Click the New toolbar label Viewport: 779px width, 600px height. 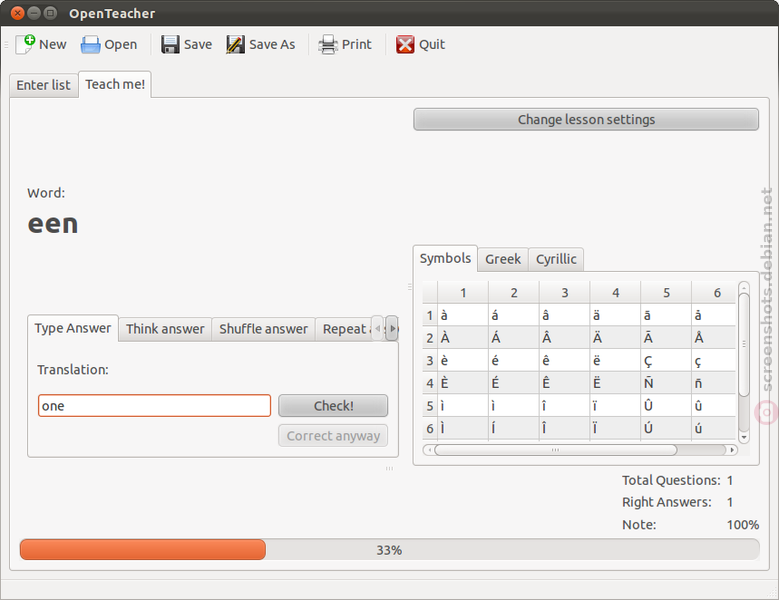click(x=53, y=44)
